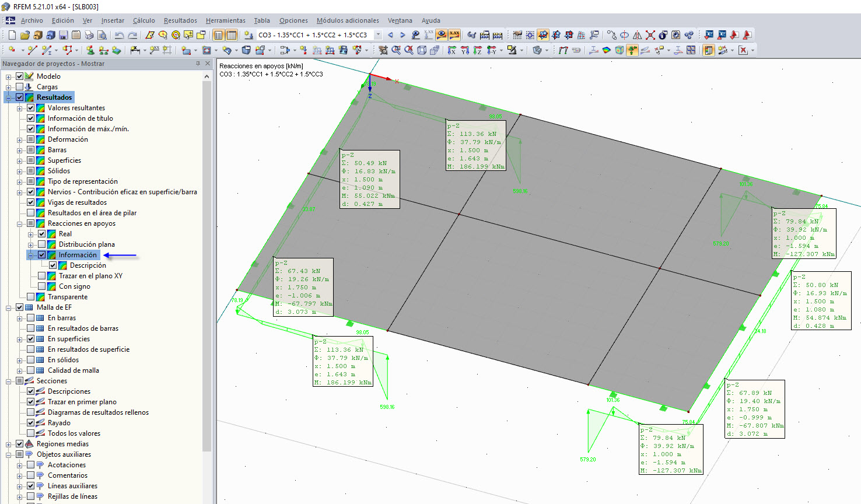Select Vigas de resultados tree item

[77, 202]
